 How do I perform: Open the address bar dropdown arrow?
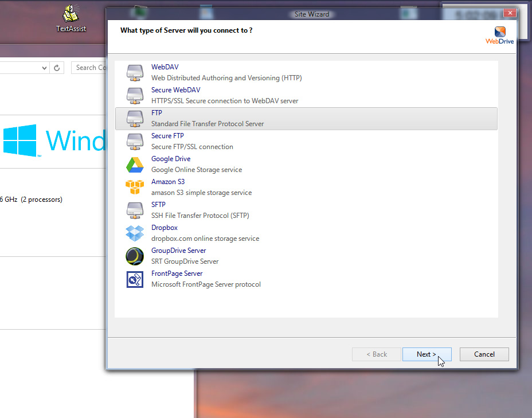pyautogui.click(x=44, y=68)
